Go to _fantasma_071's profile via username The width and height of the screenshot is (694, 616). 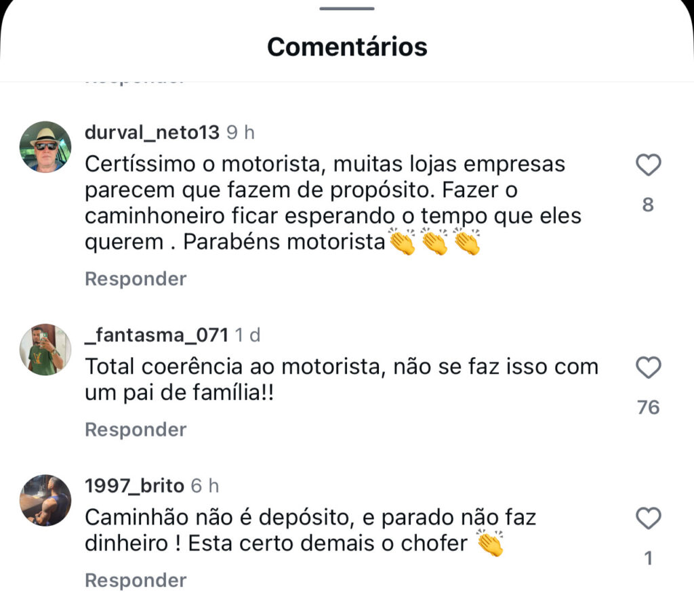coord(157,335)
